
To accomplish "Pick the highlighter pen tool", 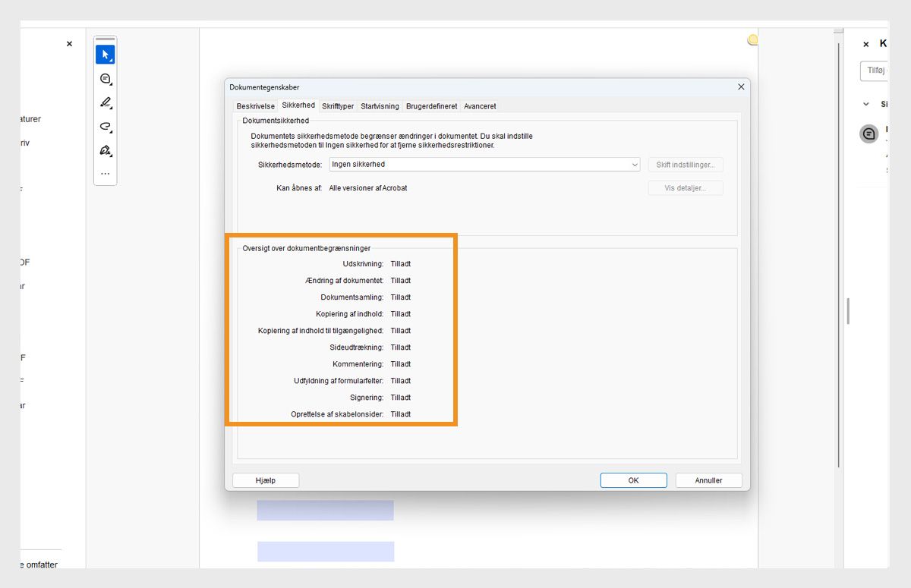I will (x=105, y=102).
